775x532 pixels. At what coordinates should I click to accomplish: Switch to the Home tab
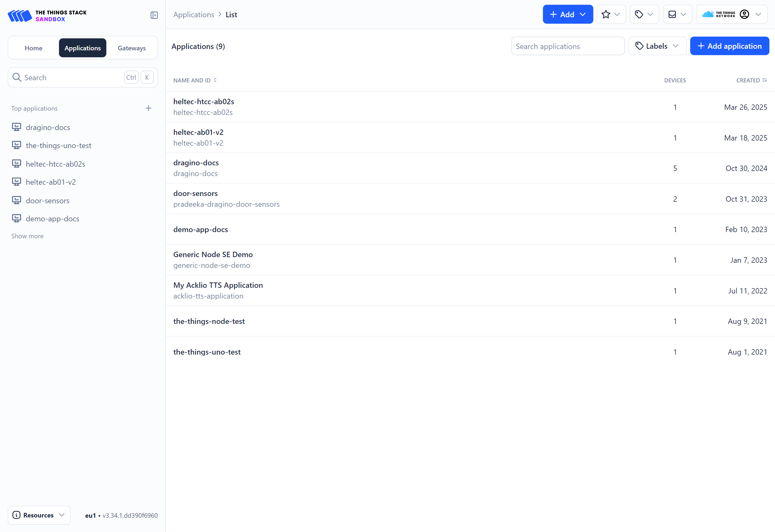coord(33,48)
